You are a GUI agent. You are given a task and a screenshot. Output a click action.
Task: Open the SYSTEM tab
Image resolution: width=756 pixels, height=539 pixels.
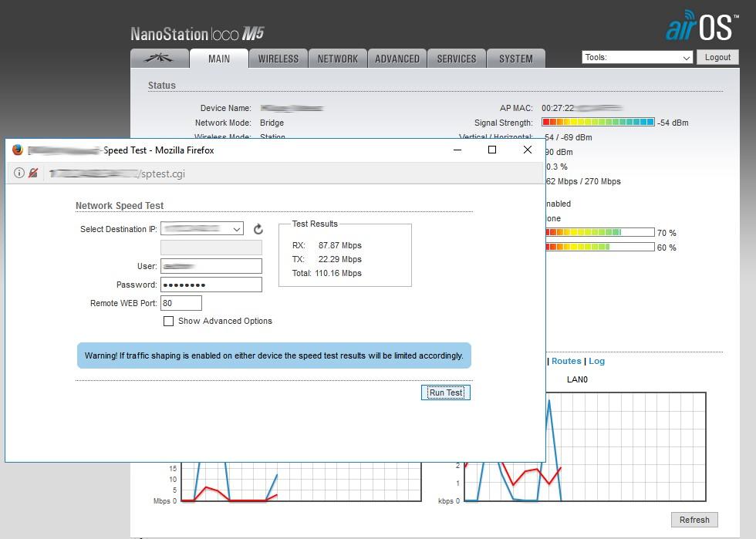click(516, 59)
